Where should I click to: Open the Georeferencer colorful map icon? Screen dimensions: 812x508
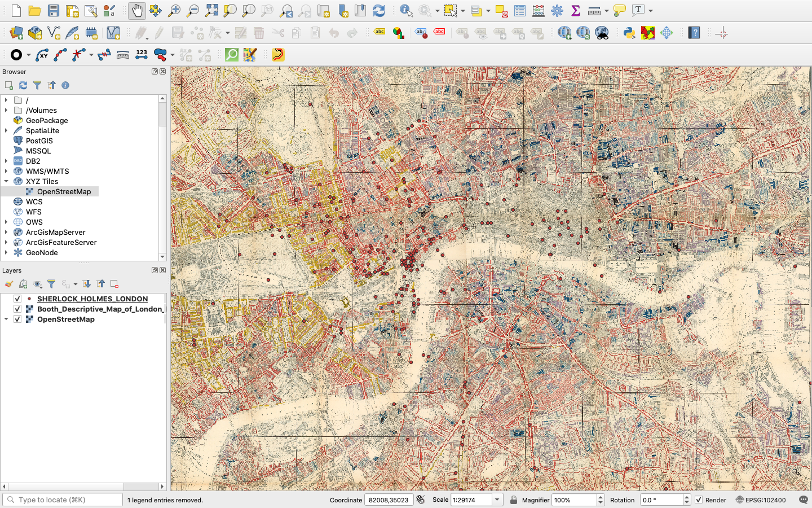click(x=648, y=33)
